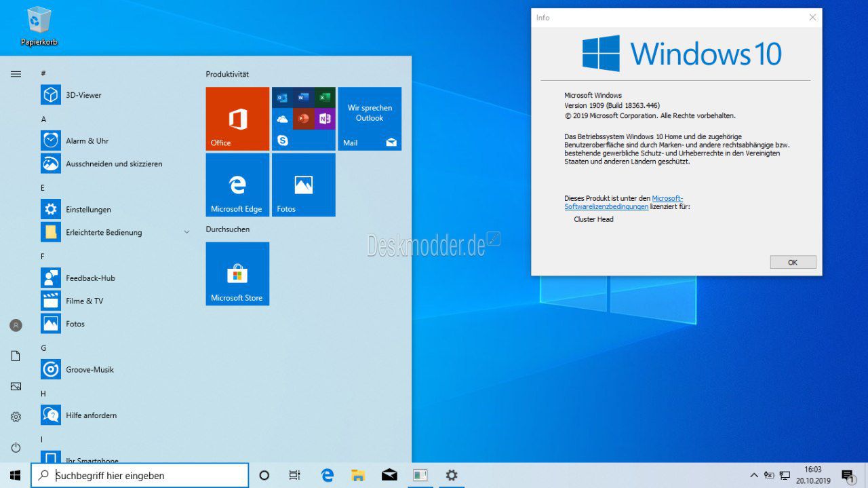Click the letter G section header

(43, 348)
